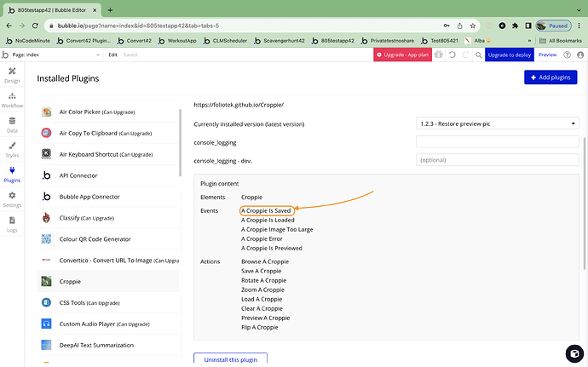Open the Edit menu
The width and height of the screenshot is (588, 367).
tap(112, 54)
